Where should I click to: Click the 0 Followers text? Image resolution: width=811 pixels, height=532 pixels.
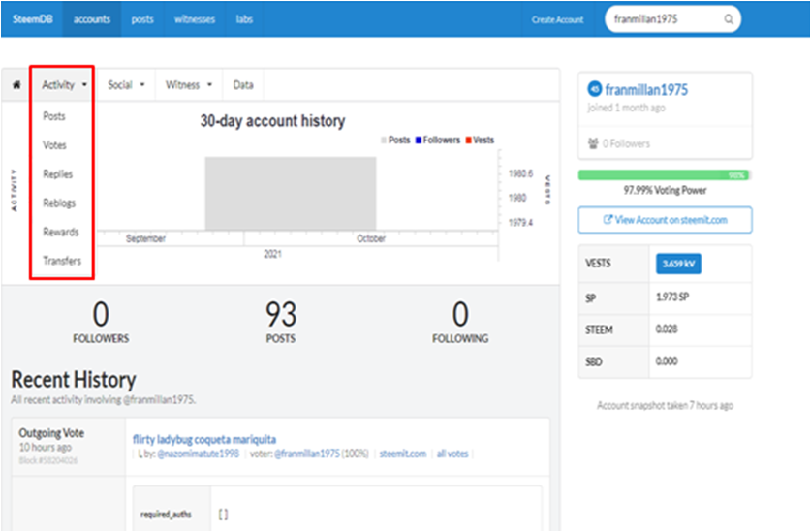(626, 143)
